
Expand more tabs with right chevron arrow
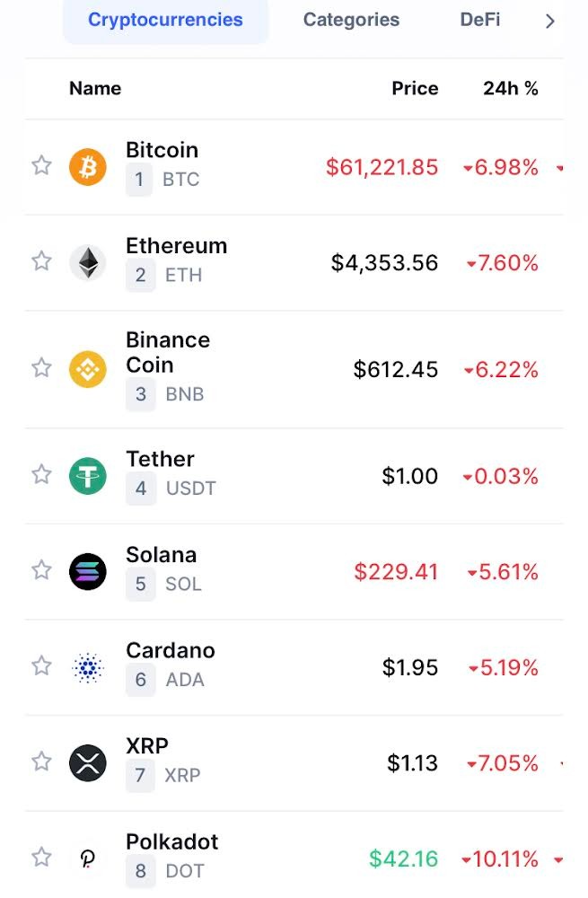coord(550,22)
